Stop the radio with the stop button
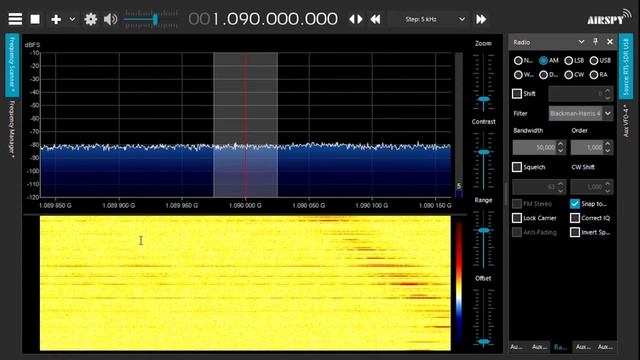Viewport: 640px width, 360px height. pyautogui.click(x=35, y=19)
